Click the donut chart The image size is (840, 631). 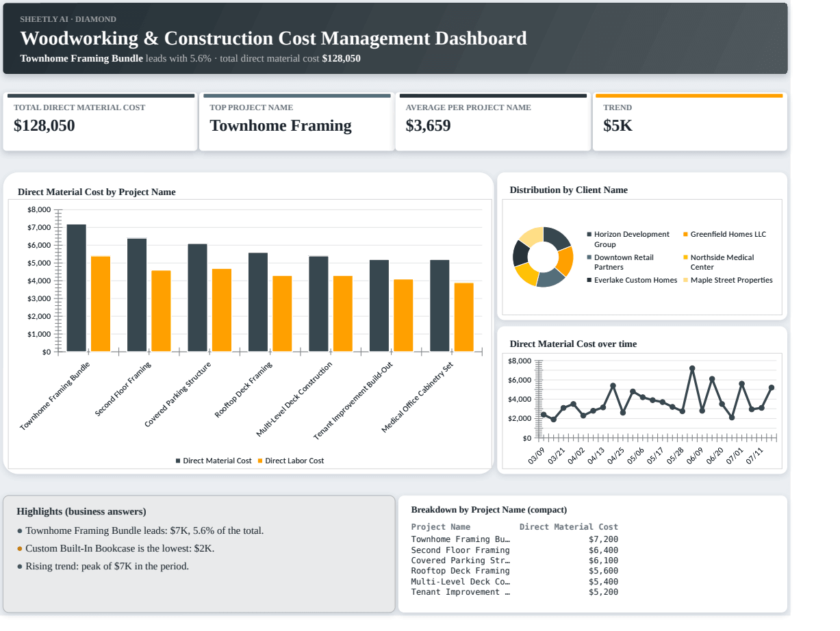[x=543, y=257]
